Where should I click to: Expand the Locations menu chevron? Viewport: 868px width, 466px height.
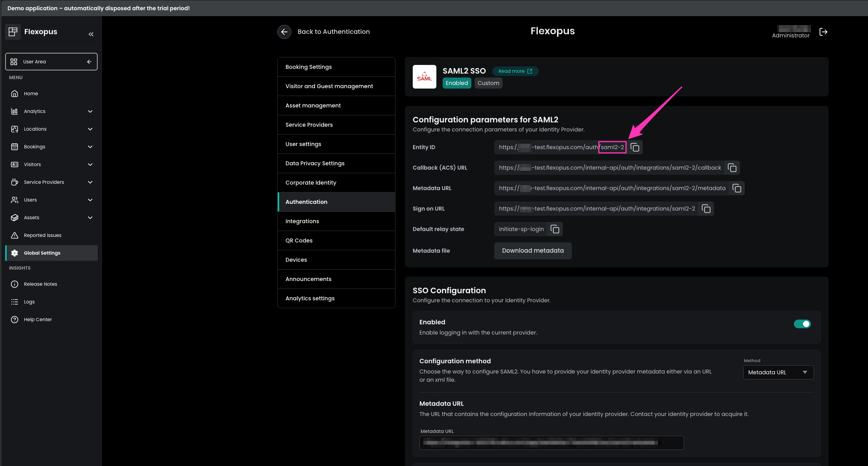pyautogui.click(x=90, y=129)
